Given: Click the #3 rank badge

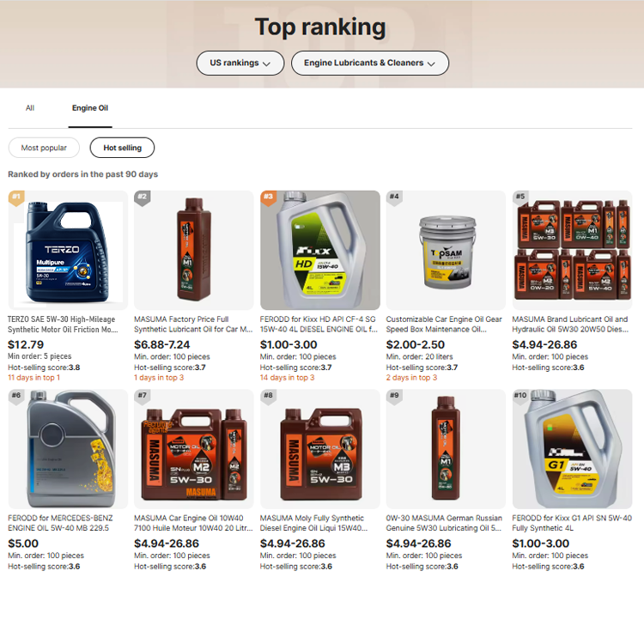Looking at the screenshot, I should (268, 197).
